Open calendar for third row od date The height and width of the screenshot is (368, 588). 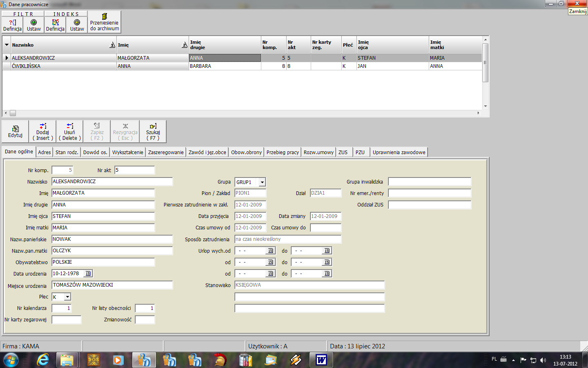point(270,274)
